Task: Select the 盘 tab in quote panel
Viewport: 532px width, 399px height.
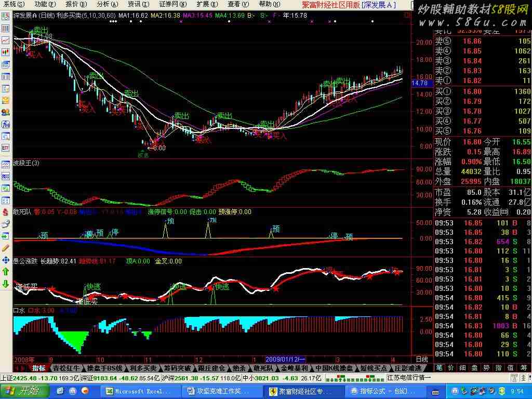Action: (x=475, y=368)
